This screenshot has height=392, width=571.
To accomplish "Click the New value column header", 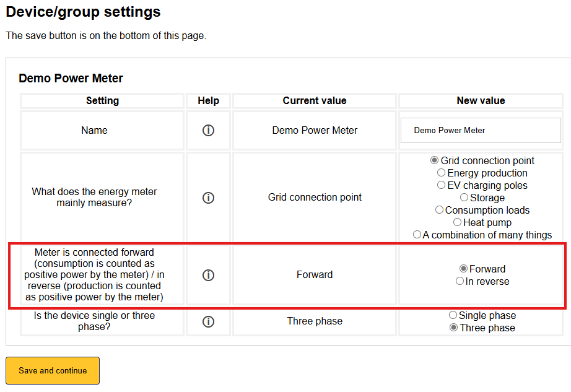I will coord(481,101).
